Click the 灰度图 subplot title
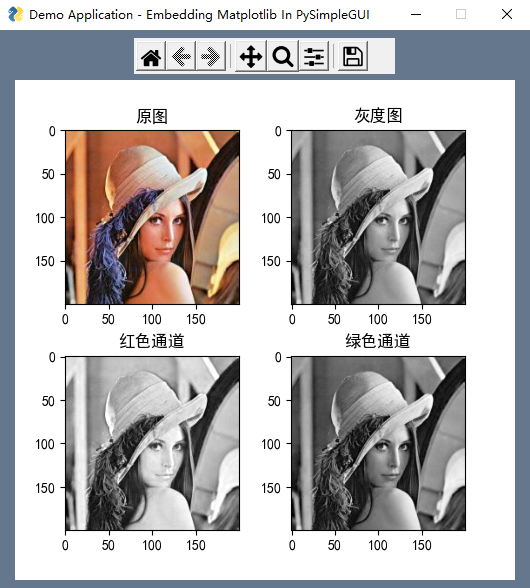The height and width of the screenshot is (588, 530). 378,116
